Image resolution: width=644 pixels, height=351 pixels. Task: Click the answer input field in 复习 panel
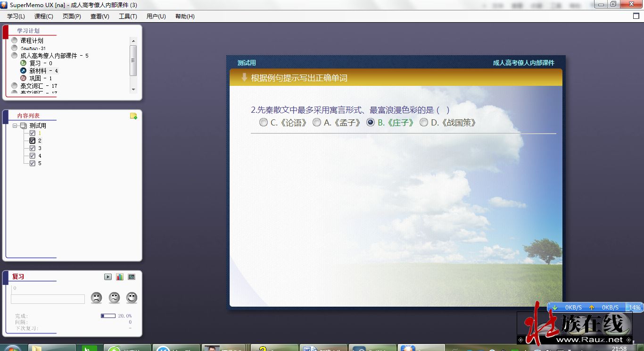point(48,299)
